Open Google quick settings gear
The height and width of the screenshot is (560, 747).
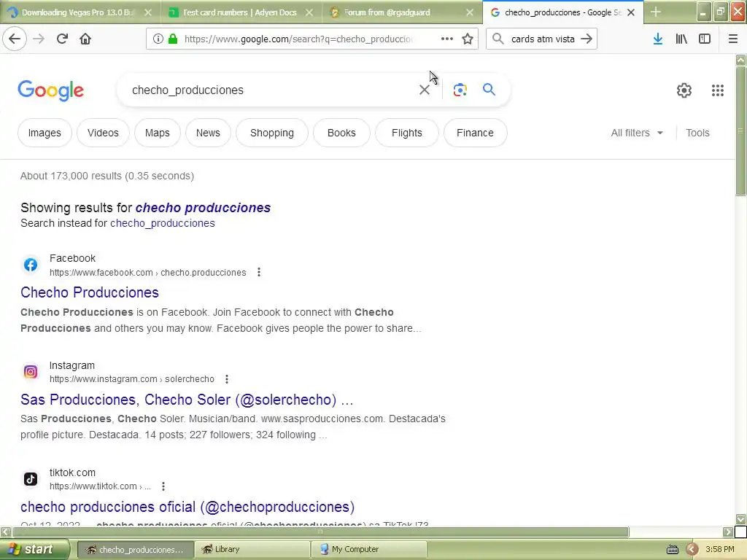pos(684,90)
